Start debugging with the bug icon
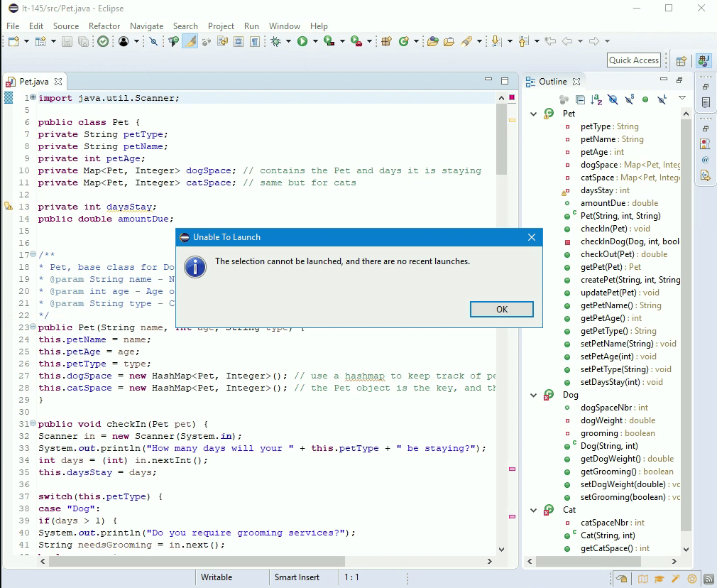Image resolution: width=717 pixels, height=588 pixels. [275, 41]
